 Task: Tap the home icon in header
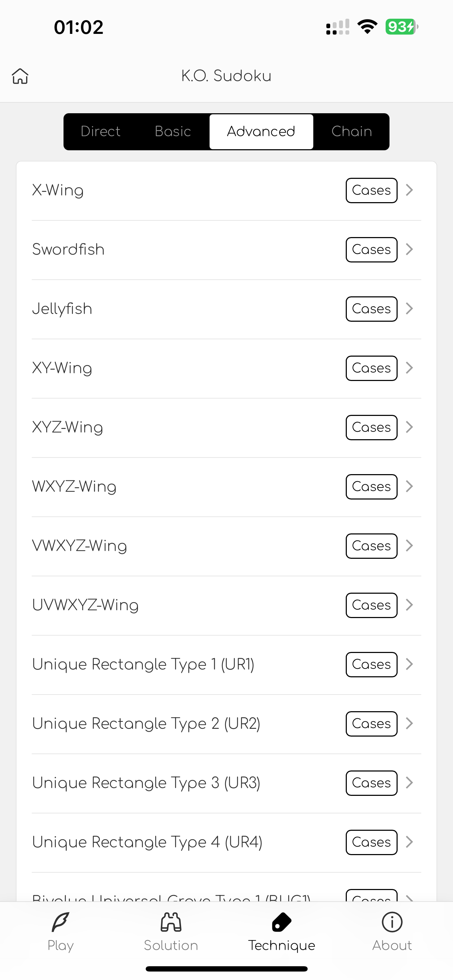point(20,76)
